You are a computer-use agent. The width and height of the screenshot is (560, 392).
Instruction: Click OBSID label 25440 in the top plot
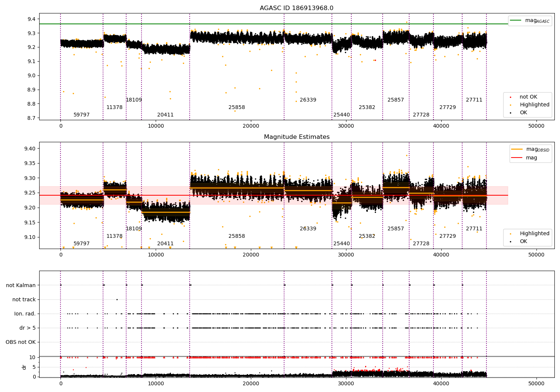(342, 115)
